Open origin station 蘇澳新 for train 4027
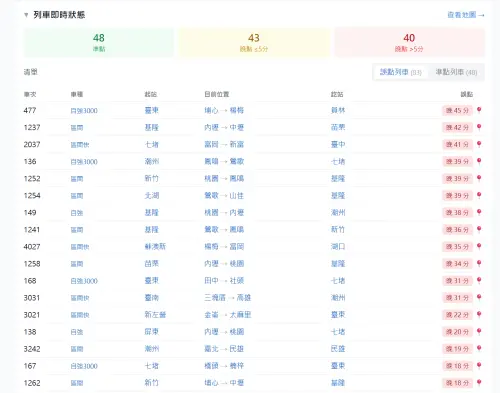The image size is (500, 393). click(x=155, y=247)
